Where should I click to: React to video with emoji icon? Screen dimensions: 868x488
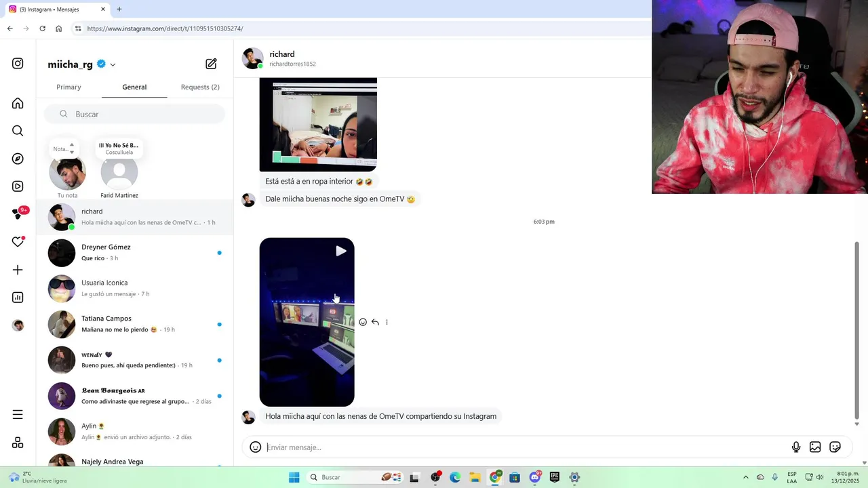[x=363, y=322]
